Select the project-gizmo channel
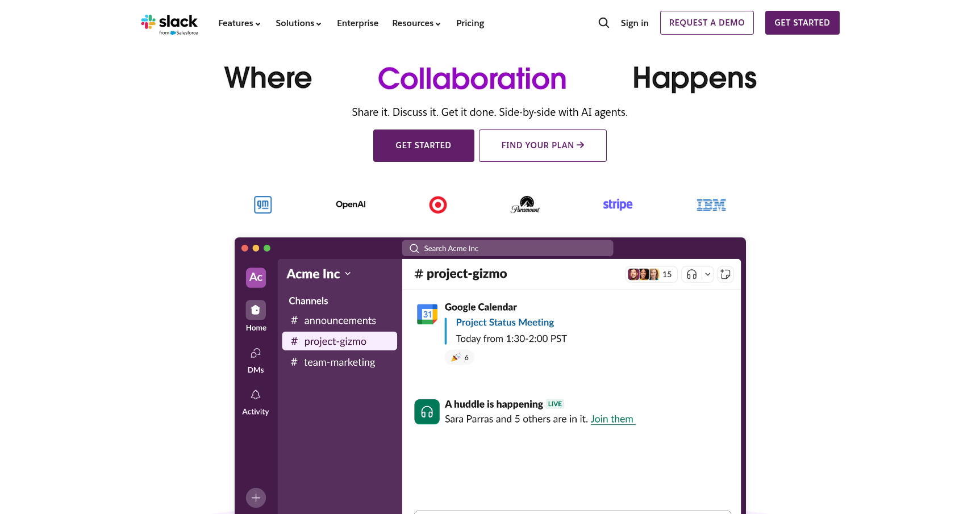Screen dimensions: 980x514 pos(339,341)
